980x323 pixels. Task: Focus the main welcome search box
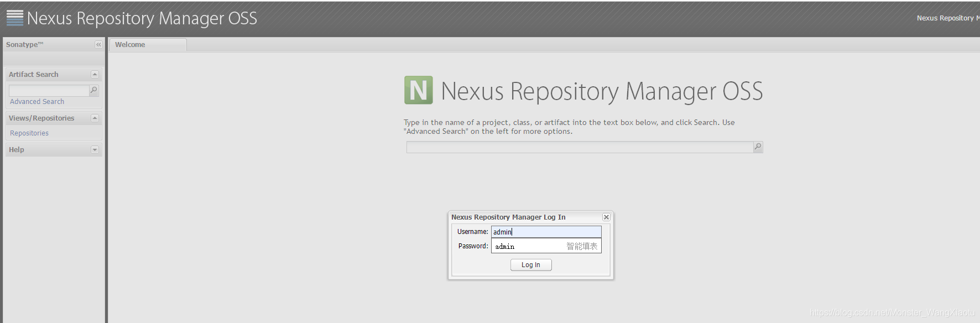pyautogui.click(x=580, y=147)
